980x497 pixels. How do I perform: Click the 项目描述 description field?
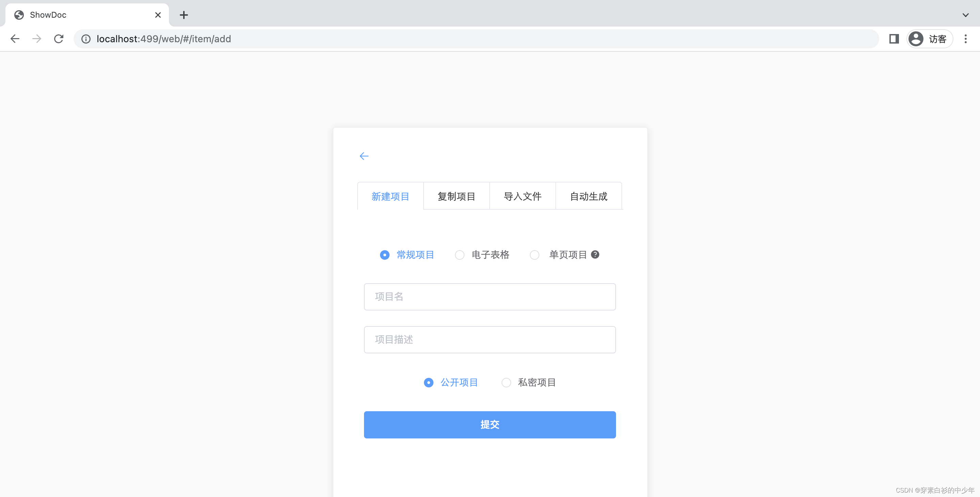[x=489, y=340]
